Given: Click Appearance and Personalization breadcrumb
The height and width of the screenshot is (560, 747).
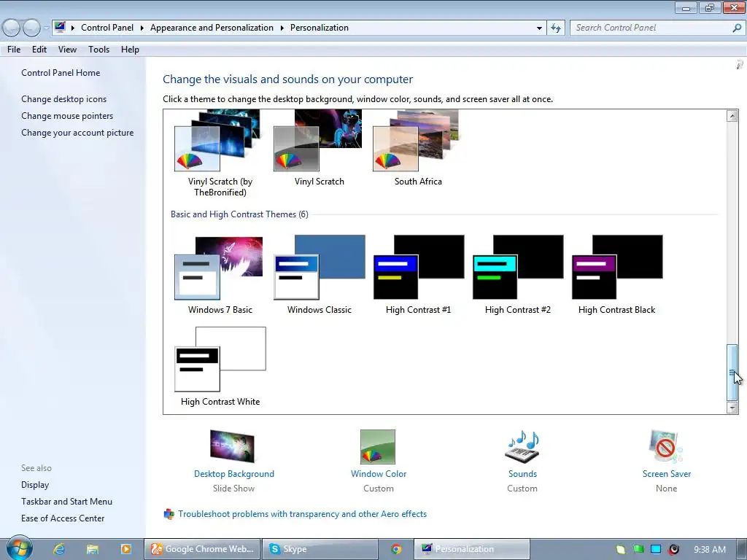Looking at the screenshot, I should pyautogui.click(x=212, y=28).
